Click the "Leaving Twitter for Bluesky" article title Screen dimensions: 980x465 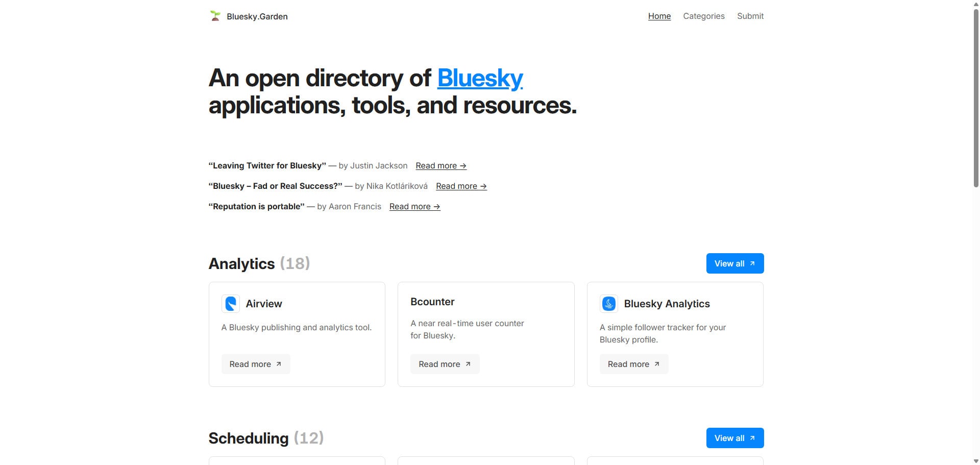point(267,165)
